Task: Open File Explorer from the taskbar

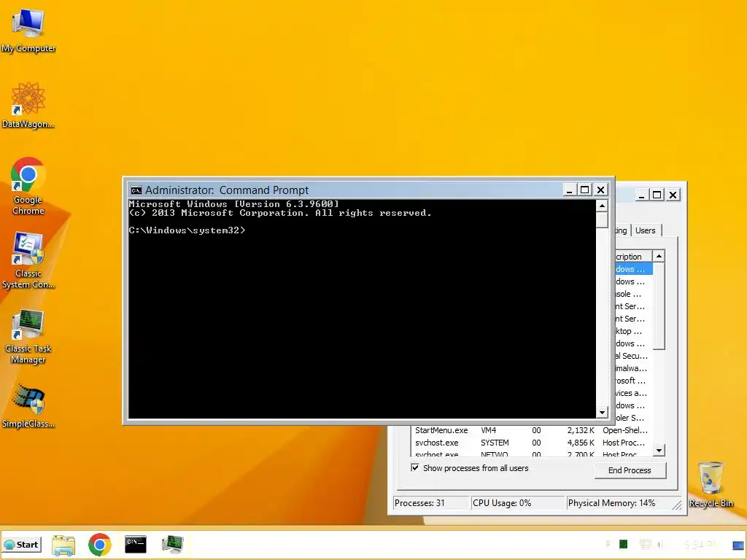Action: click(63, 544)
